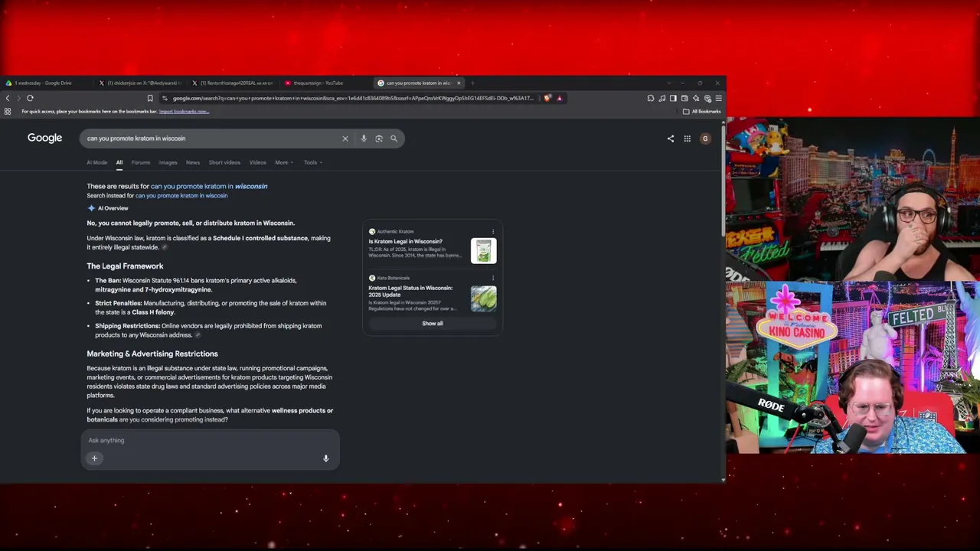This screenshot has width=980, height=551.
Task: Search by image with the Lens icon
Action: (x=379, y=139)
